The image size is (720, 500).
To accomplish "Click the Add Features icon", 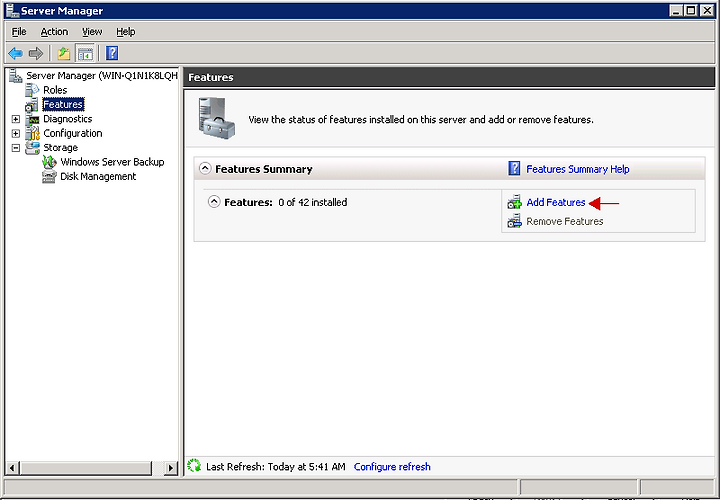I will coord(515,202).
